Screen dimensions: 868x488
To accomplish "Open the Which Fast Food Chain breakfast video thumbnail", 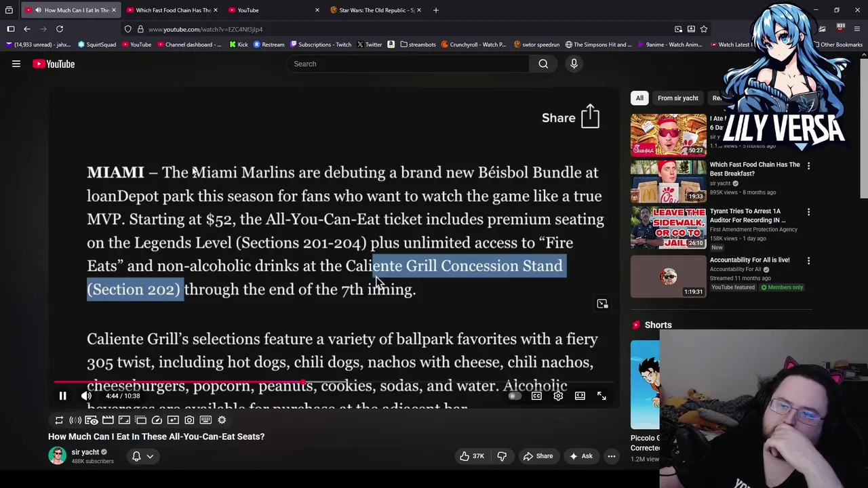I will tap(669, 182).
